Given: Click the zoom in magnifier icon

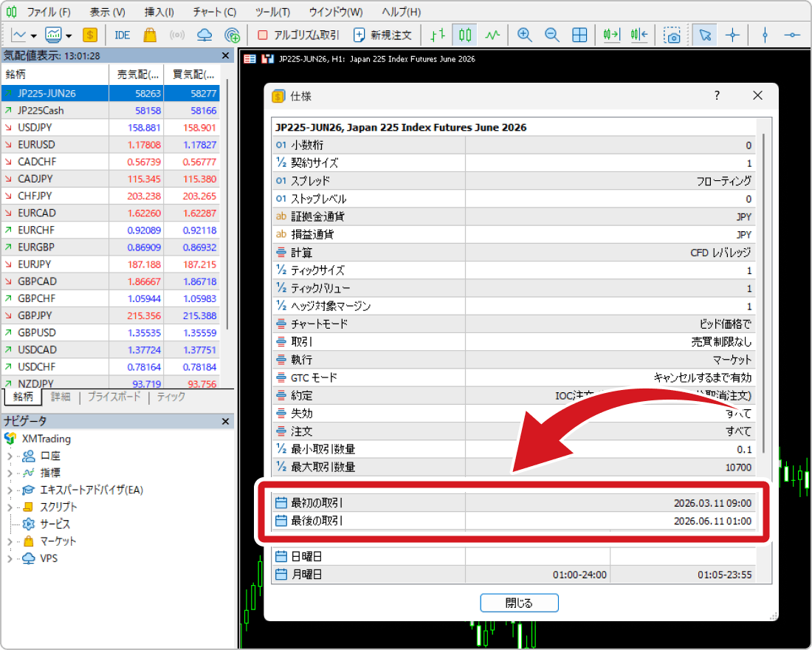Looking at the screenshot, I should 525,35.
